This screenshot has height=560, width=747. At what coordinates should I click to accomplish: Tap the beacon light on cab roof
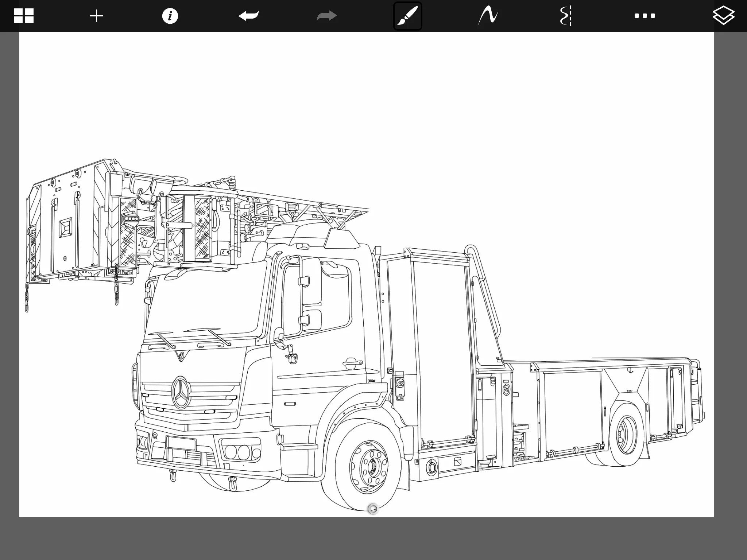pos(342,239)
